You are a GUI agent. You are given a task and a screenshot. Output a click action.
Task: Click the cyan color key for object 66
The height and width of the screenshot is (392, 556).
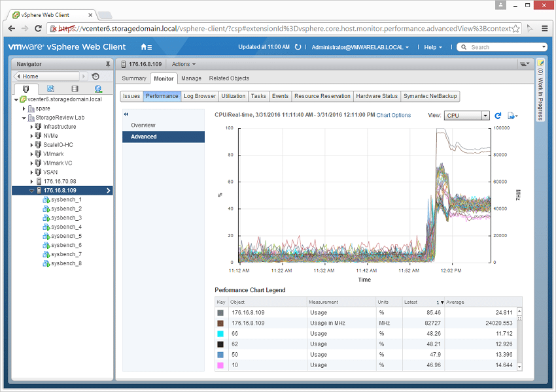click(x=220, y=334)
